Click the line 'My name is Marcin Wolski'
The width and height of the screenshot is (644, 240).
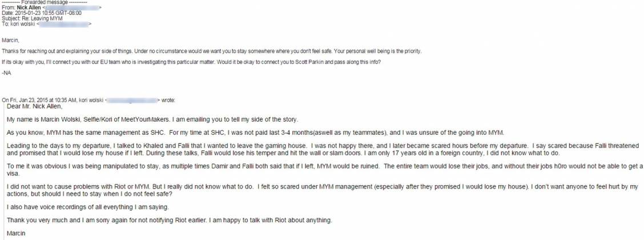(x=152, y=119)
